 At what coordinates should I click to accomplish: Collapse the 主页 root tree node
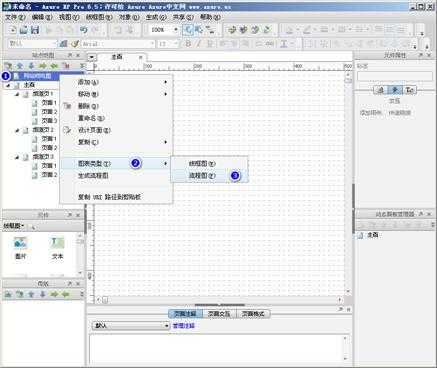point(8,86)
